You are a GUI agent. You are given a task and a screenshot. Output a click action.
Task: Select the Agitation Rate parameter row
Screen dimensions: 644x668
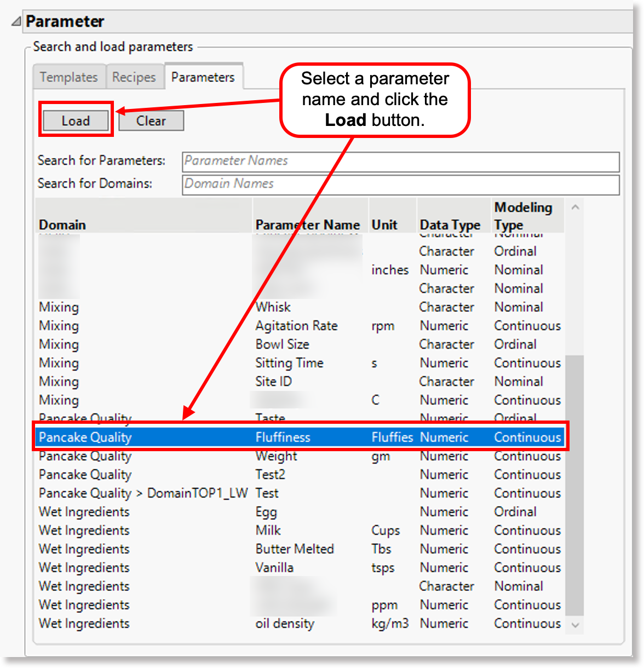pyautogui.click(x=300, y=326)
